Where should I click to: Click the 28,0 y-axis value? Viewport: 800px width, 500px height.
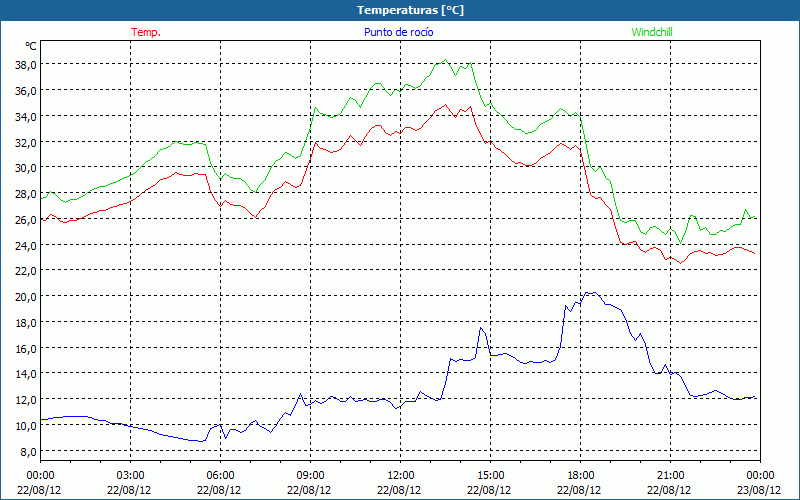pyautogui.click(x=26, y=194)
